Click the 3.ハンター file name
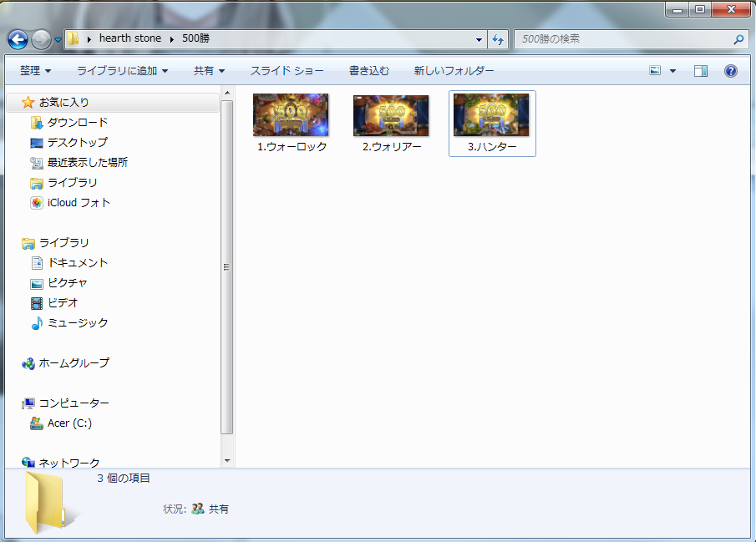Viewport: 756px width, 542px height. (x=492, y=147)
